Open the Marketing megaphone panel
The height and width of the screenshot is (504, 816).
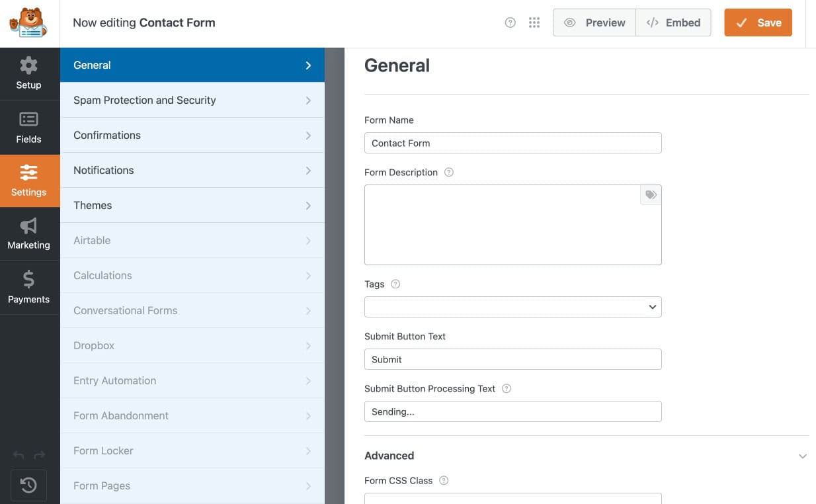pyautogui.click(x=29, y=233)
